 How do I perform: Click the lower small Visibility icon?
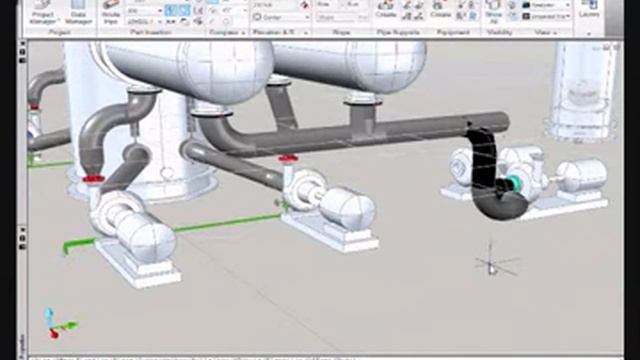click(x=512, y=16)
